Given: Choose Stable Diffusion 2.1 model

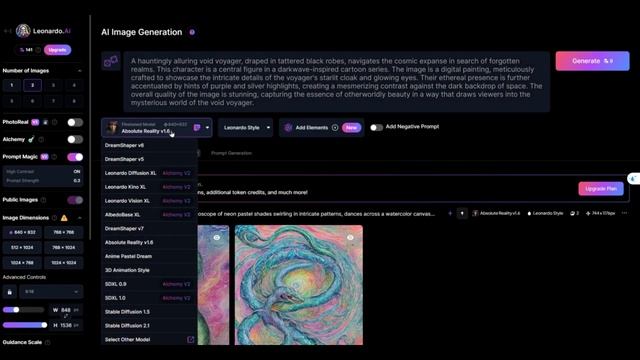Looking at the screenshot, I should tap(149, 326).
